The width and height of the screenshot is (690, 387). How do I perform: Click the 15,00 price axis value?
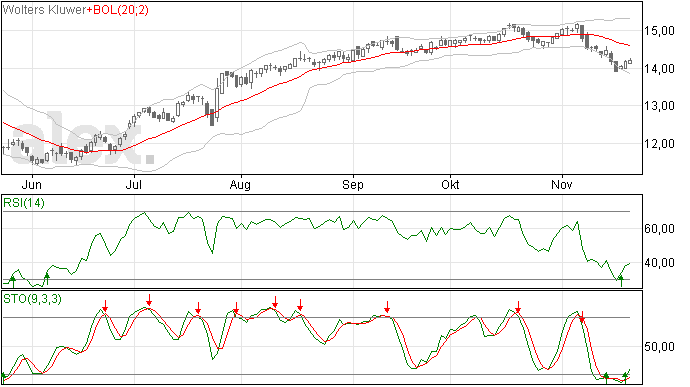pos(659,31)
